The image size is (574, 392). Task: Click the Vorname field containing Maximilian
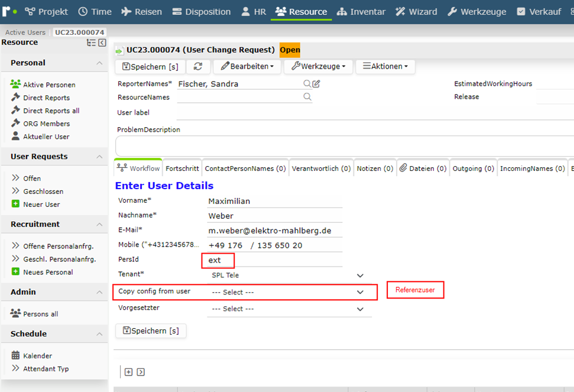(x=274, y=201)
